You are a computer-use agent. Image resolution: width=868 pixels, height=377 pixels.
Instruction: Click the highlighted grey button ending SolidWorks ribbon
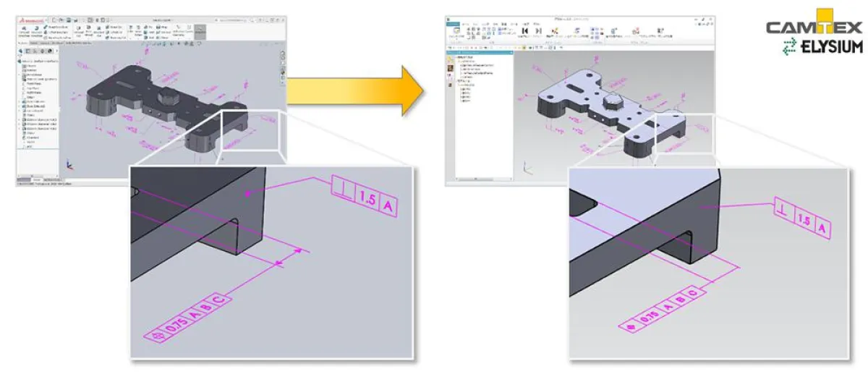tap(200, 31)
